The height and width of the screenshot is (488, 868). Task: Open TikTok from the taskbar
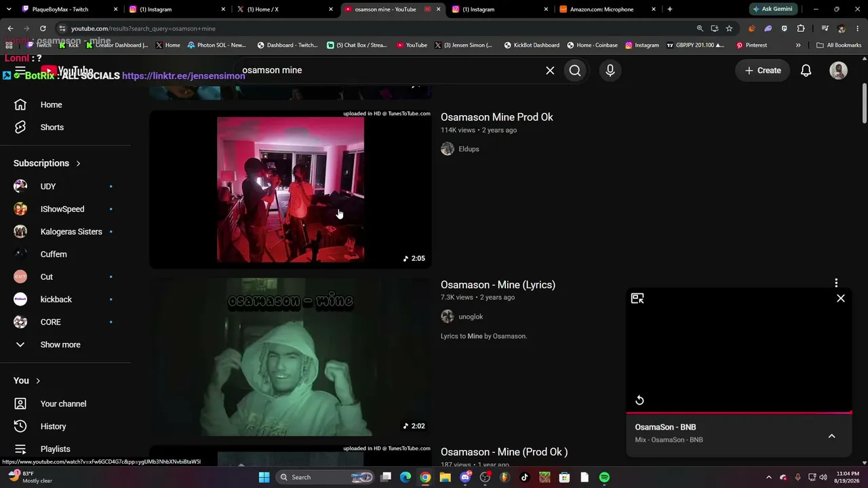524,477
